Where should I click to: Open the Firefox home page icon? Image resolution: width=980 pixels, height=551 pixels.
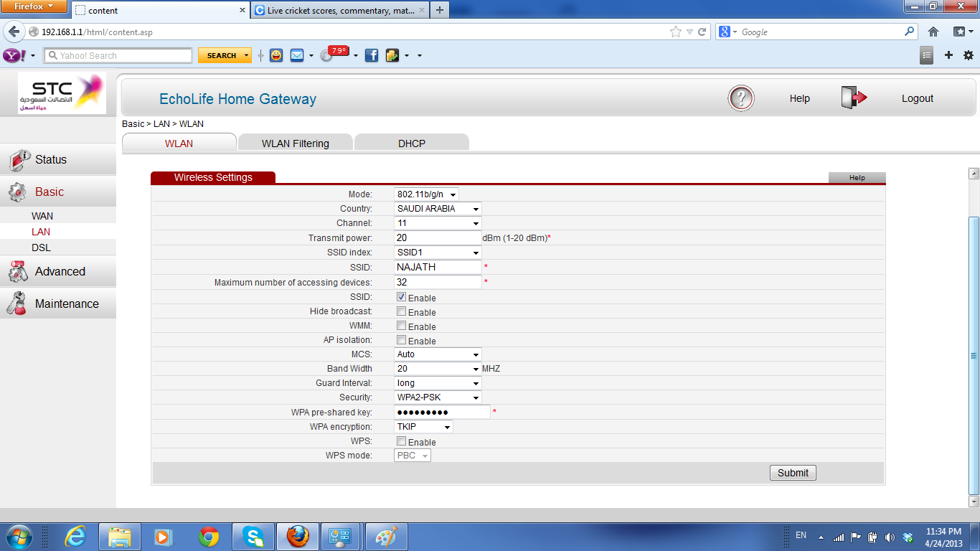[933, 32]
